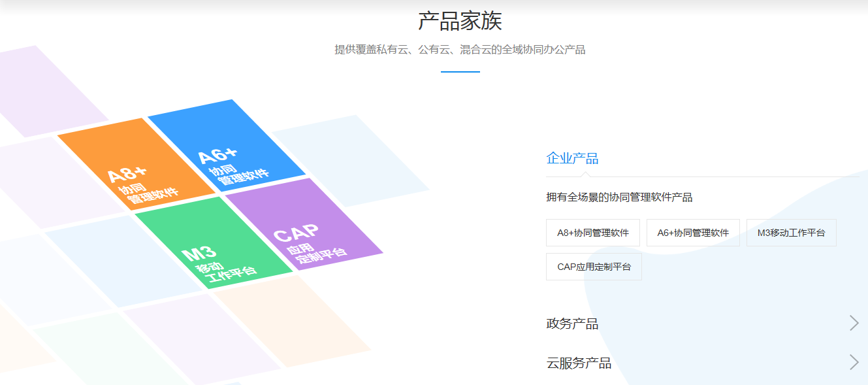
Task: Expand the 云服务产品 section
Action: [x=703, y=363]
